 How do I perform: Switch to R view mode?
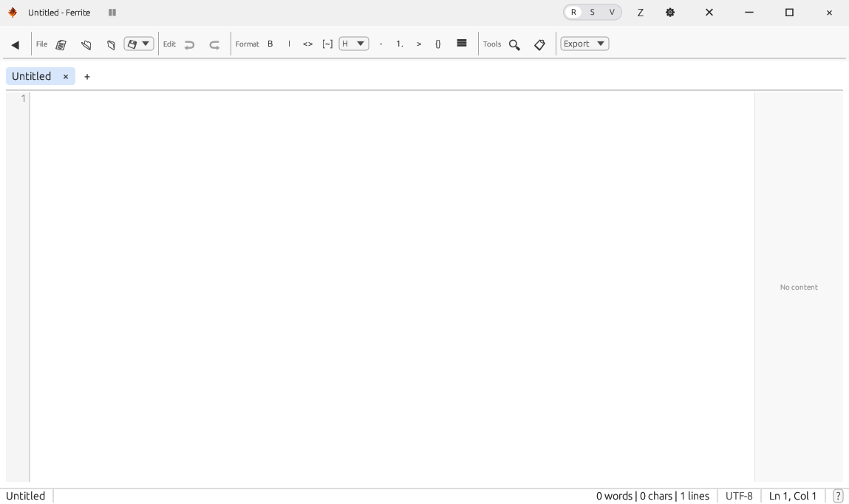point(573,13)
